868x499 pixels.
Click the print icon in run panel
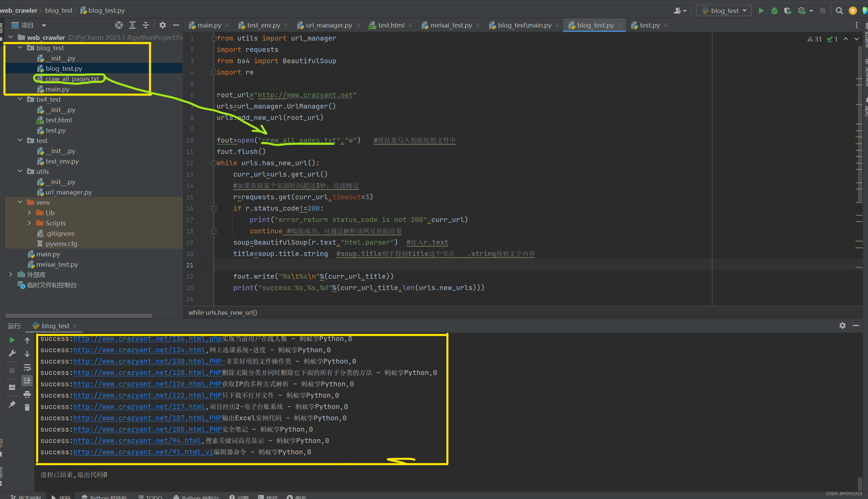click(x=27, y=394)
